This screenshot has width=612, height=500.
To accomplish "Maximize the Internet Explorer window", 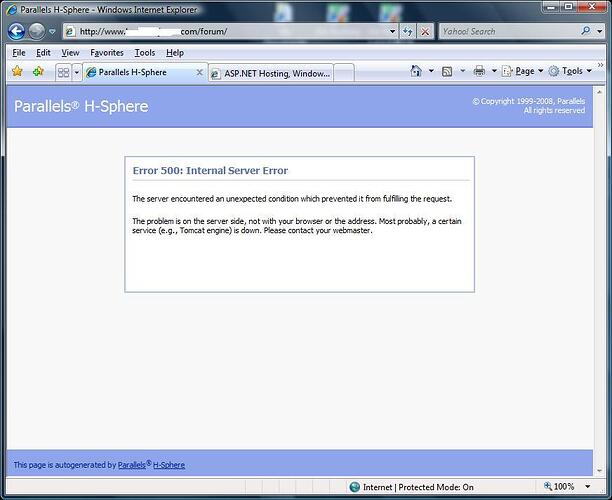I will (x=569, y=7).
